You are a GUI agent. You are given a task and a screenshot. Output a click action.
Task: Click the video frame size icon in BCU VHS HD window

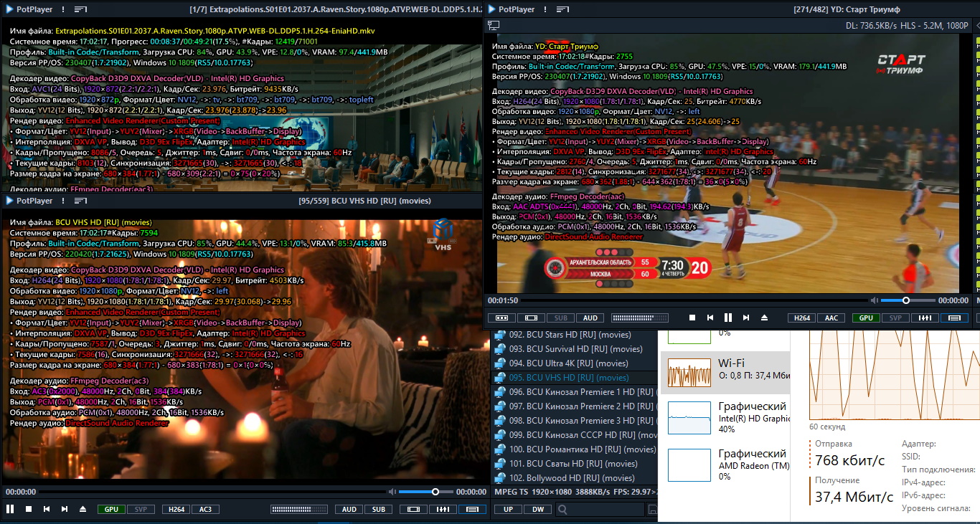tap(413, 509)
